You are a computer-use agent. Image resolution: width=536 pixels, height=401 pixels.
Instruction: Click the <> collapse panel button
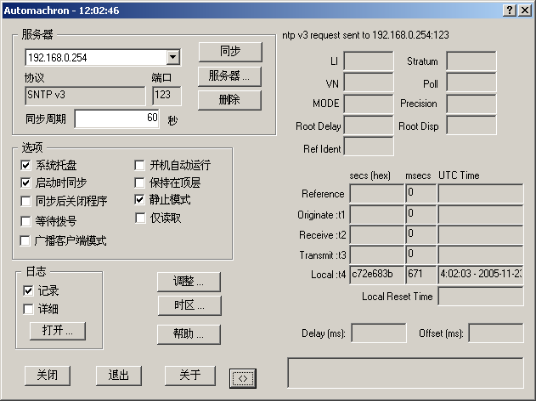[242, 378]
